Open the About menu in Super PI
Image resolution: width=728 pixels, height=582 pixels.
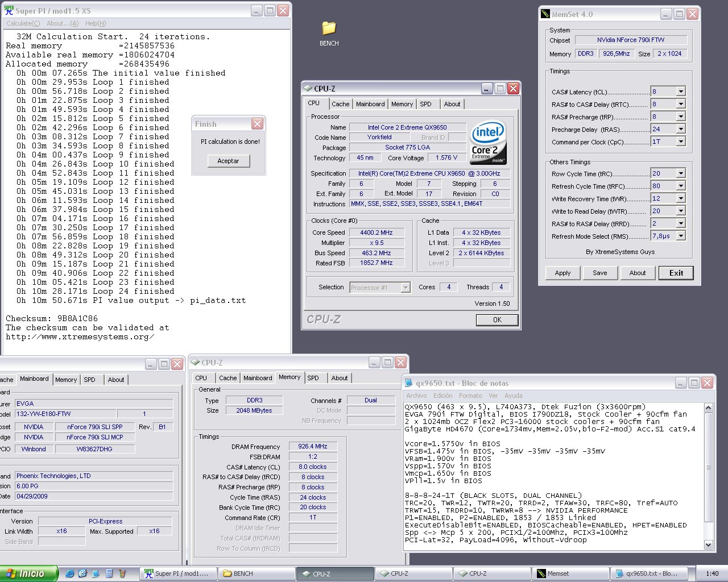pyautogui.click(x=63, y=23)
